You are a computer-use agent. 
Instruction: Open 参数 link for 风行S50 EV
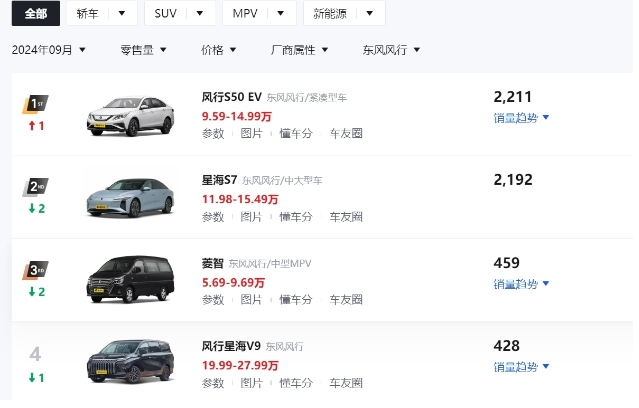coord(213,133)
